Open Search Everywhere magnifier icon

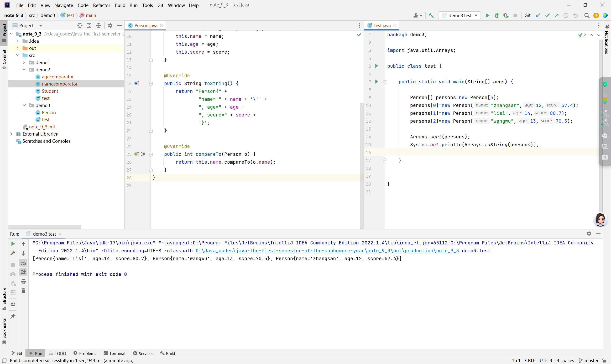[587, 15]
